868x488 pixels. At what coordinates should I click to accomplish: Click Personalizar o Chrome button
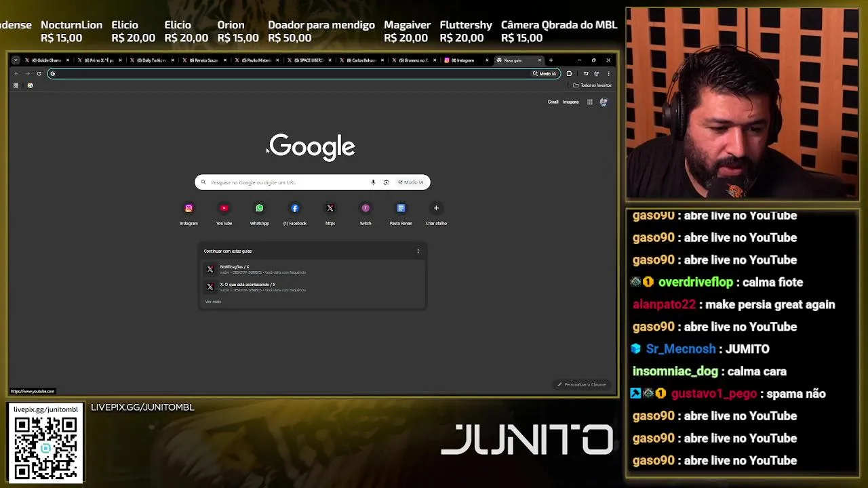(x=582, y=384)
